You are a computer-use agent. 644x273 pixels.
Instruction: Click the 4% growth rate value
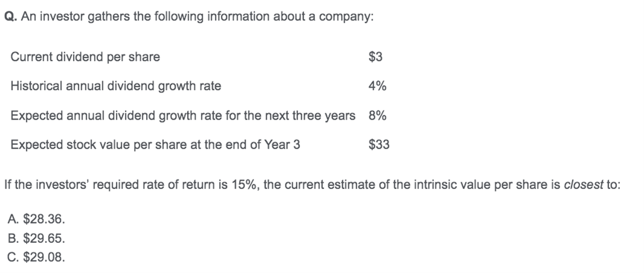[x=377, y=86]
